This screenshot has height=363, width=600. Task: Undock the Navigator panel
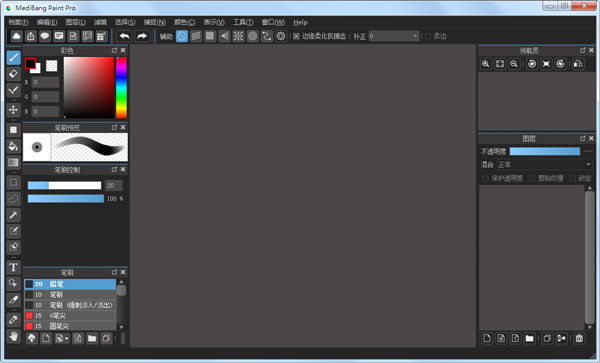click(583, 50)
